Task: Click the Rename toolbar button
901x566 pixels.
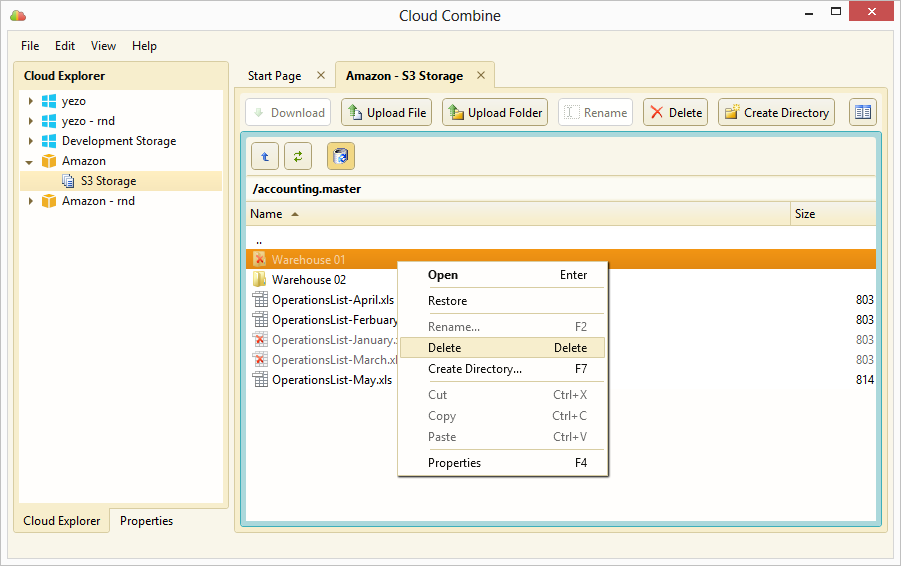Action: [595, 113]
